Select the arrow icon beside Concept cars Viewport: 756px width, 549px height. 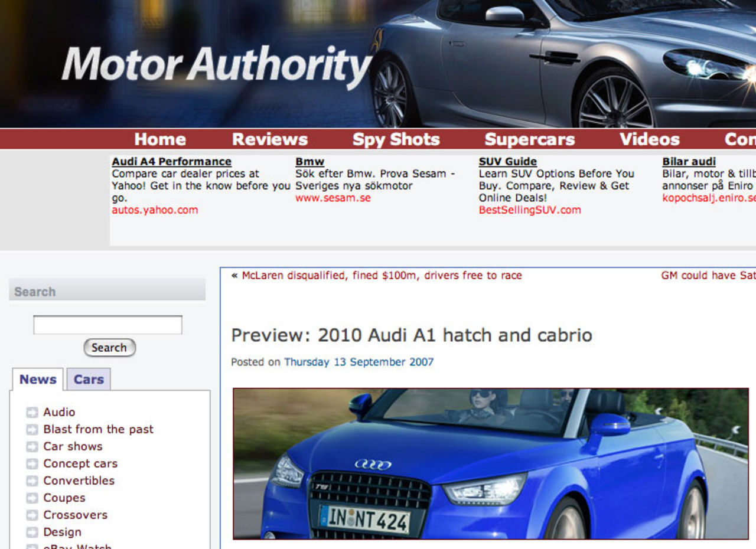[31, 463]
